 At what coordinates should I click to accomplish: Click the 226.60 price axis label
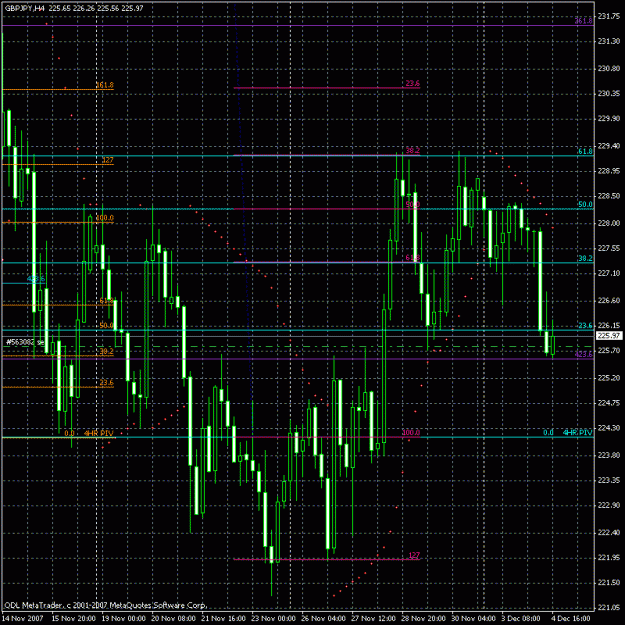point(609,301)
